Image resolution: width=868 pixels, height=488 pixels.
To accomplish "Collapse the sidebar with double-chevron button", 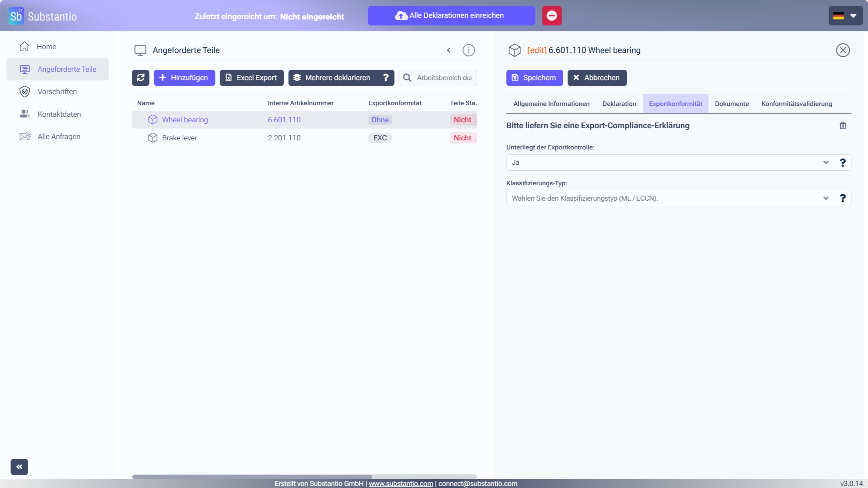I will click(19, 467).
